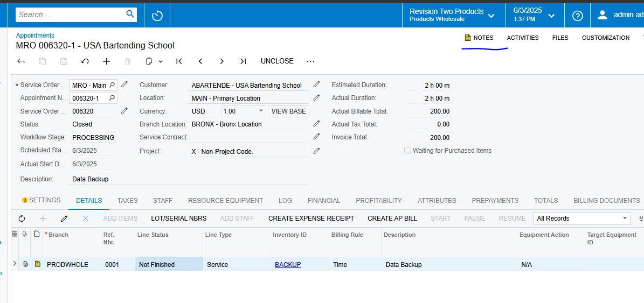Open the PROFITABILITY tab
The image size is (644, 303).
[x=379, y=201]
